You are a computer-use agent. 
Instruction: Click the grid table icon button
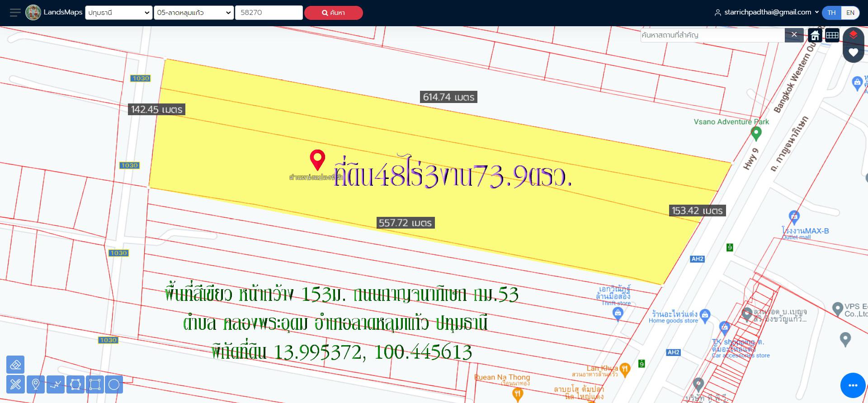click(832, 35)
